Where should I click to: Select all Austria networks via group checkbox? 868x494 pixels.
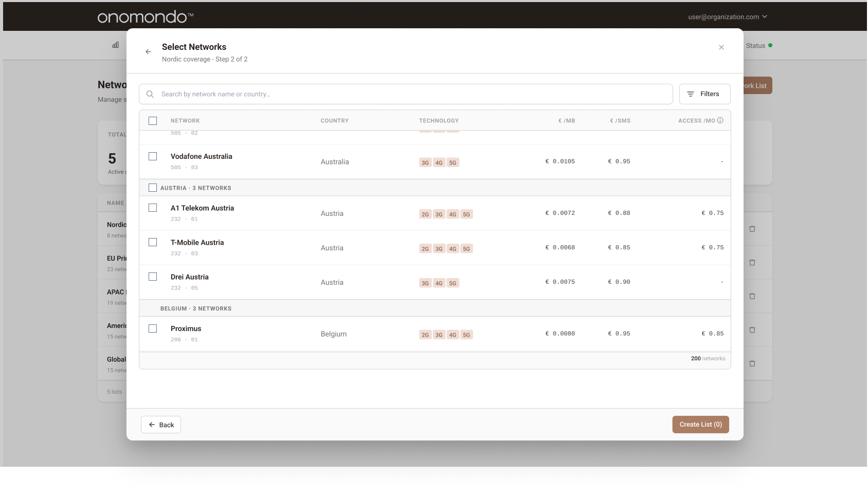(x=153, y=188)
